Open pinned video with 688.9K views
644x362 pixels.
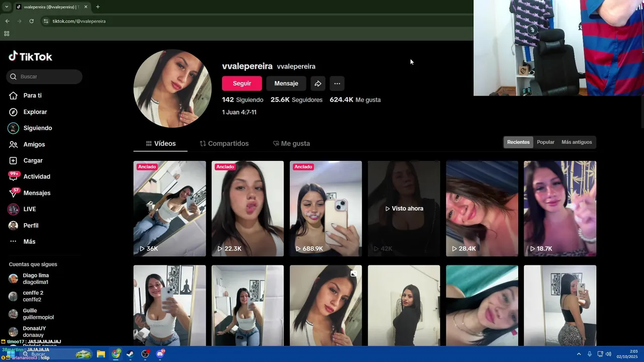tap(326, 209)
